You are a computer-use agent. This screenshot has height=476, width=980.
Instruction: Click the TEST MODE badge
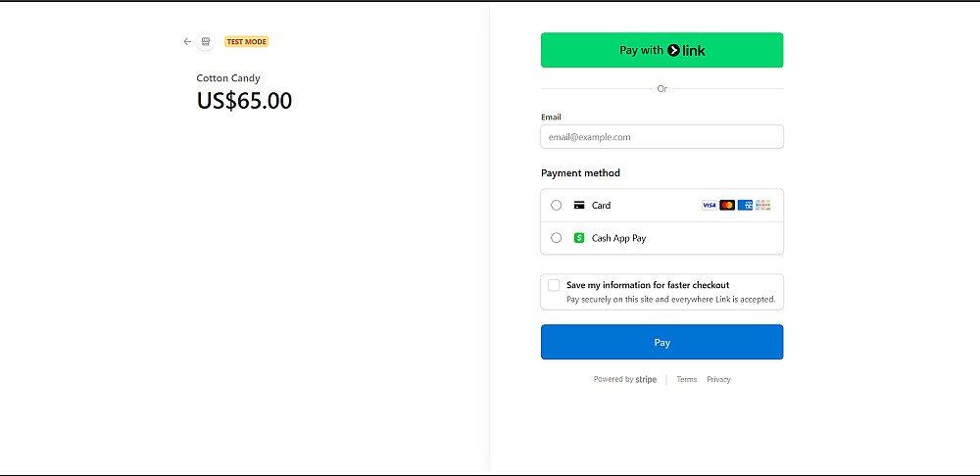(246, 42)
